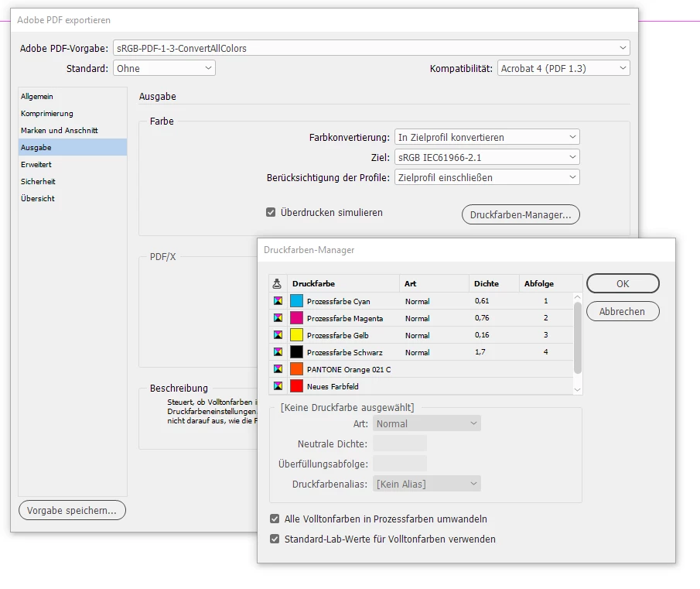Viewport: 700px width, 589px height.
Task: Click the ink type icon beside Prozessfarbe Magenta
Action: click(278, 318)
